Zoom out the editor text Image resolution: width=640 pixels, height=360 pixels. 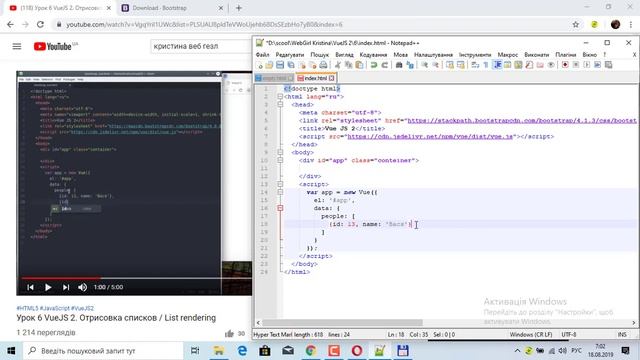click(436, 65)
